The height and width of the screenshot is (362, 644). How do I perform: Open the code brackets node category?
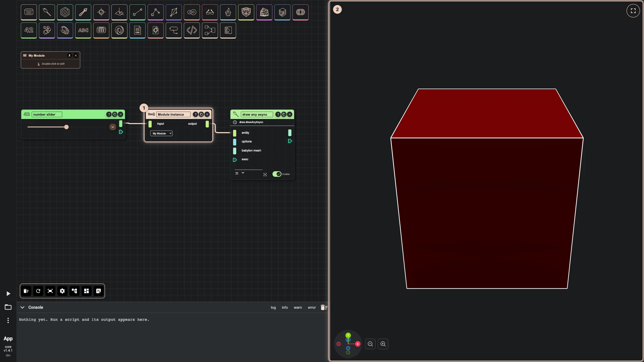[x=192, y=30]
